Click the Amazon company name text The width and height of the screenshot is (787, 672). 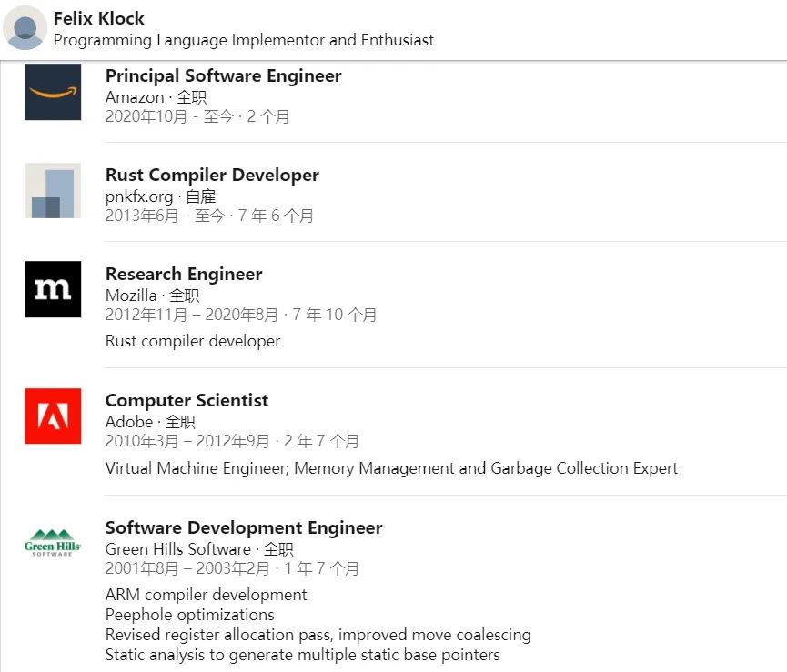(135, 97)
